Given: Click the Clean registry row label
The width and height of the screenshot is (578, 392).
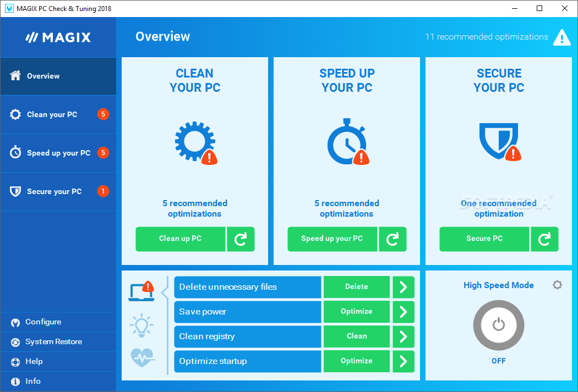Looking at the screenshot, I should 247,336.
